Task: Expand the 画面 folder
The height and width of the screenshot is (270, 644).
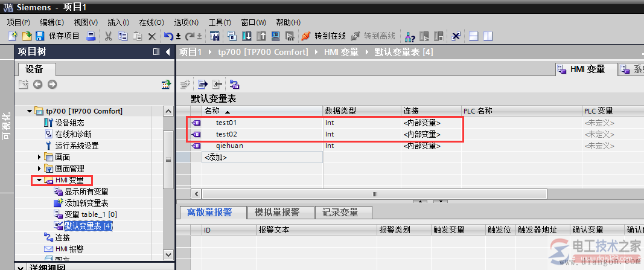Action: click(39, 157)
